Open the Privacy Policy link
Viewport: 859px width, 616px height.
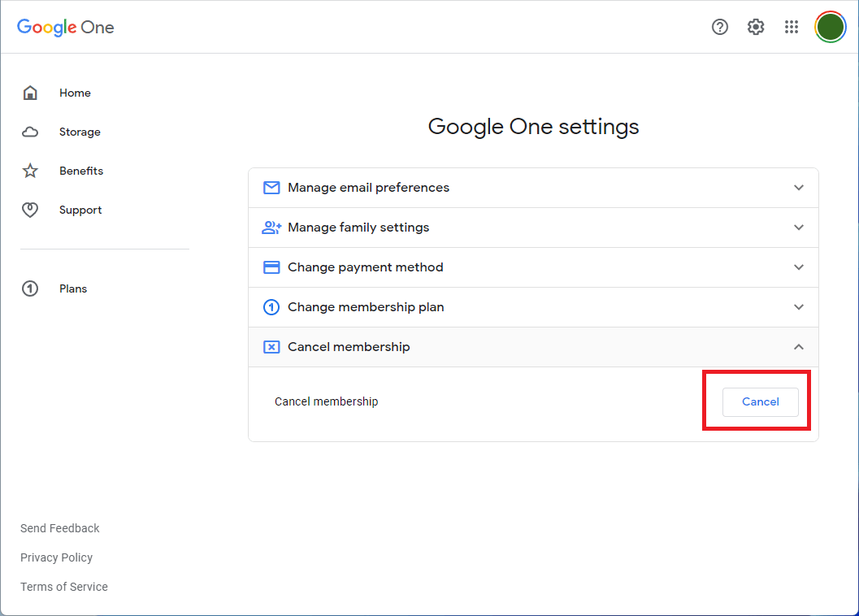coord(56,557)
